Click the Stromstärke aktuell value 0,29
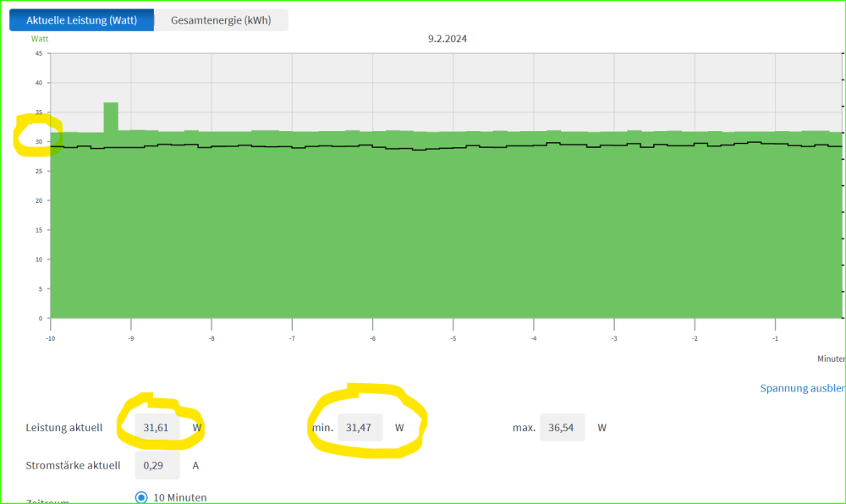This screenshot has width=846, height=504. point(157,465)
